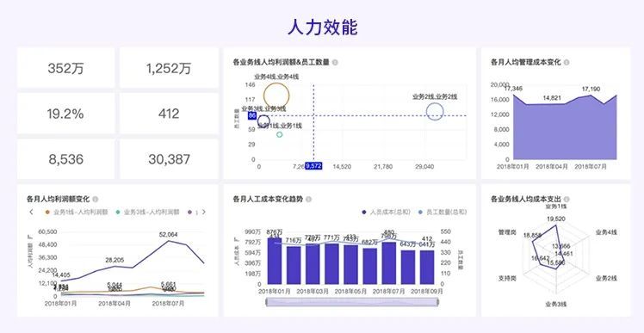Screen dimensions: 644x333
Task: Select the 1,252万 KPI card
Action: click(169, 68)
